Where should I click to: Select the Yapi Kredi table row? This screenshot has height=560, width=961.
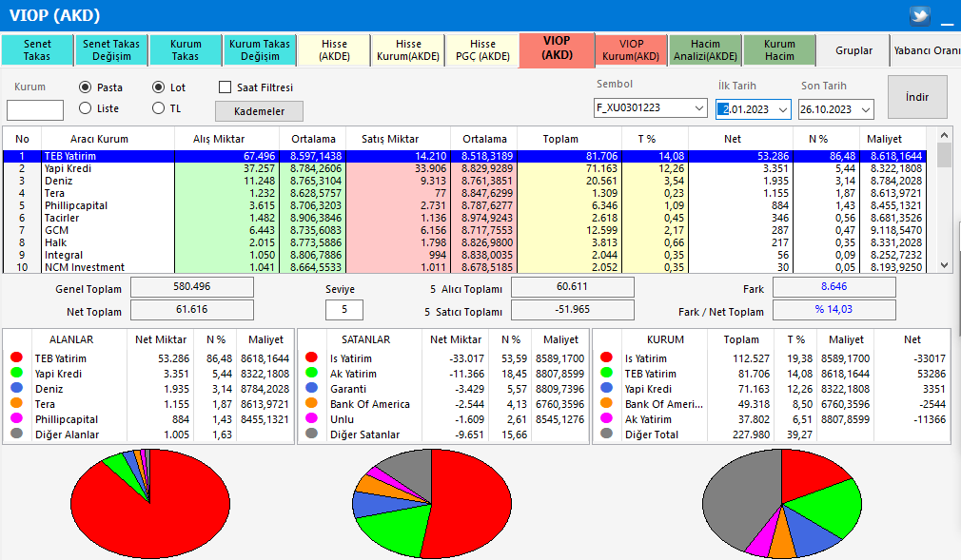coord(464,168)
